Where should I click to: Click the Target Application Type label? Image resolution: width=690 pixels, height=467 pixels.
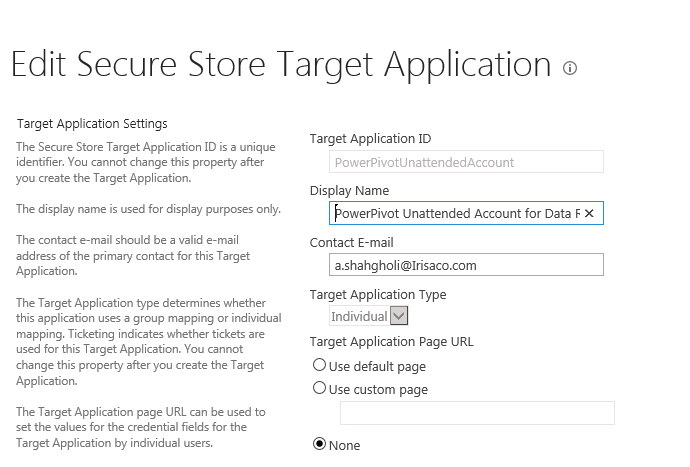[378, 294]
